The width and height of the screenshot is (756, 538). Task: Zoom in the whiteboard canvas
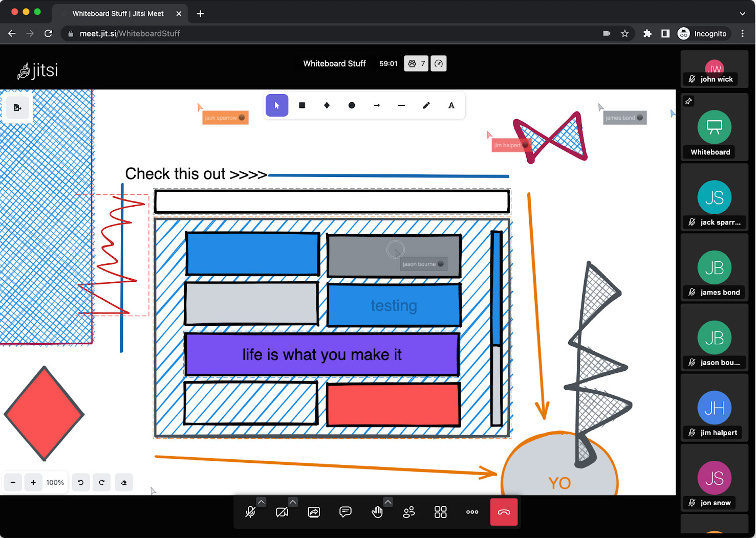coord(33,482)
